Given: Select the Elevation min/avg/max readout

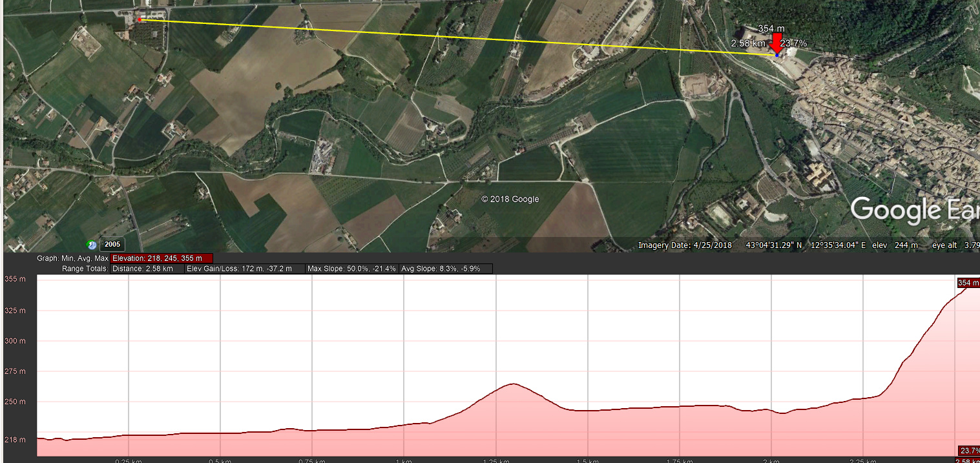Looking at the screenshot, I should [162, 258].
